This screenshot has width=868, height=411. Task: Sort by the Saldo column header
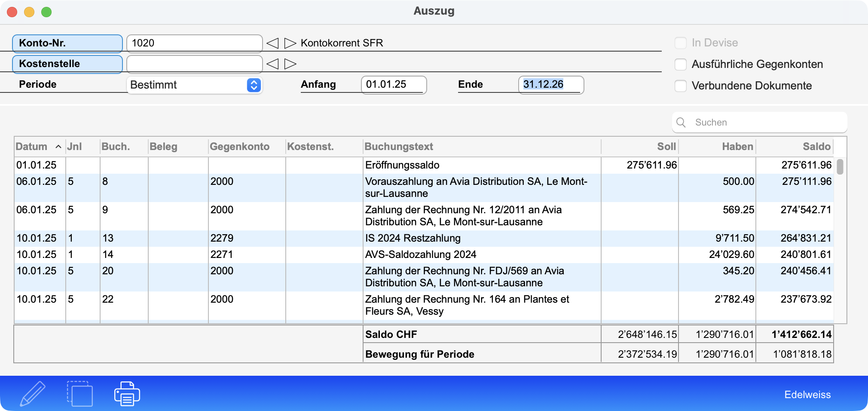pos(816,147)
